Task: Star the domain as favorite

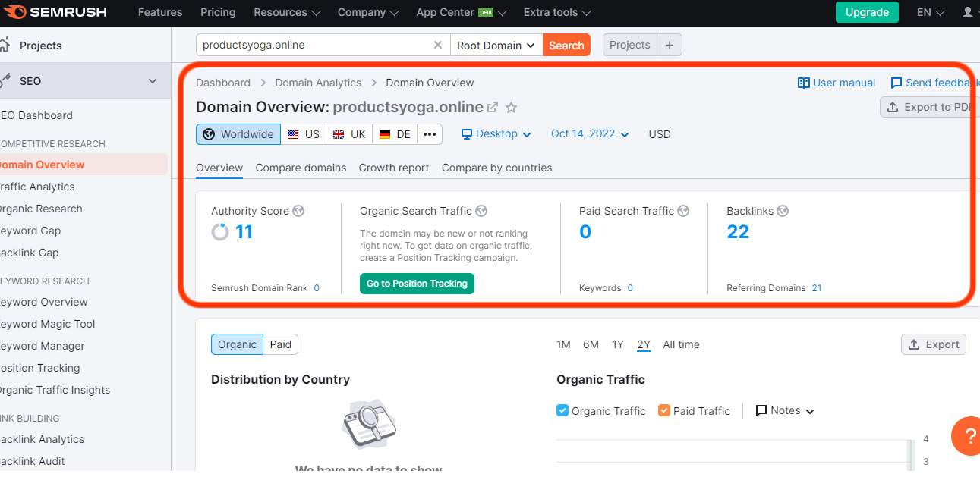Action: [x=512, y=107]
